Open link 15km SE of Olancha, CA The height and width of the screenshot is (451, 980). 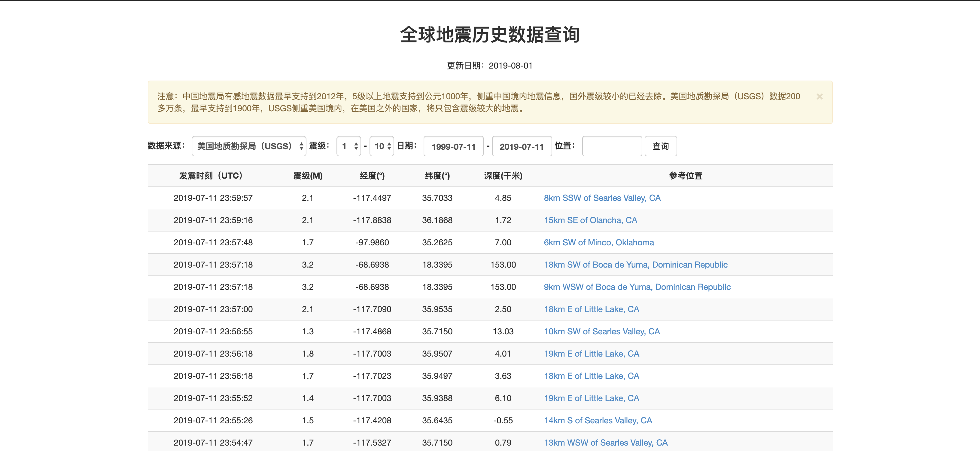(590, 220)
